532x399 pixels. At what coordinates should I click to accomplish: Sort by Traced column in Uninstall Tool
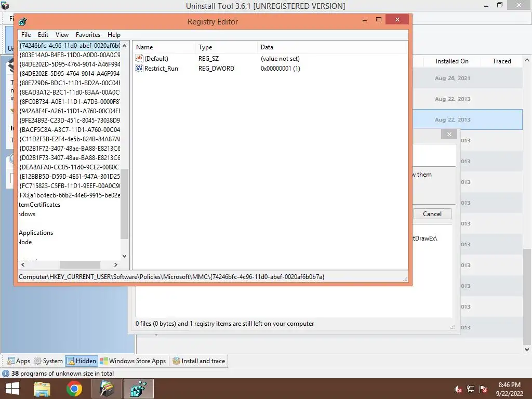click(501, 61)
